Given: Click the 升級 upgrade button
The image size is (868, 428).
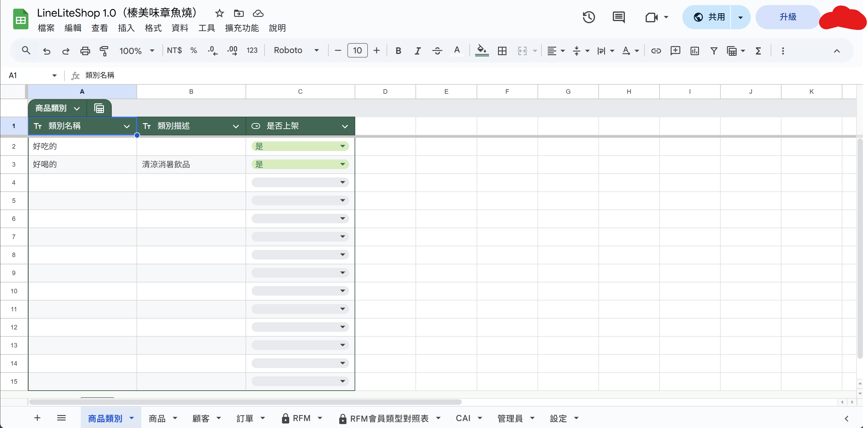Looking at the screenshot, I should 788,17.
